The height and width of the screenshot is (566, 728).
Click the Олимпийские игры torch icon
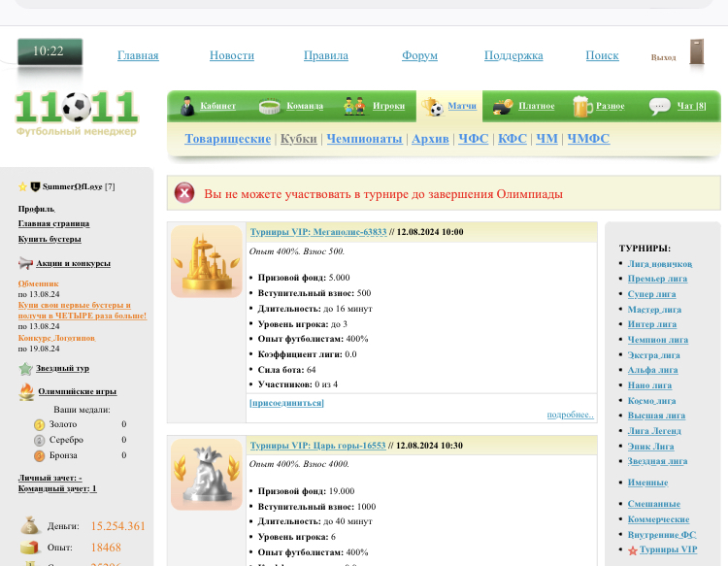pyautogui.click(x=26, y=391)
